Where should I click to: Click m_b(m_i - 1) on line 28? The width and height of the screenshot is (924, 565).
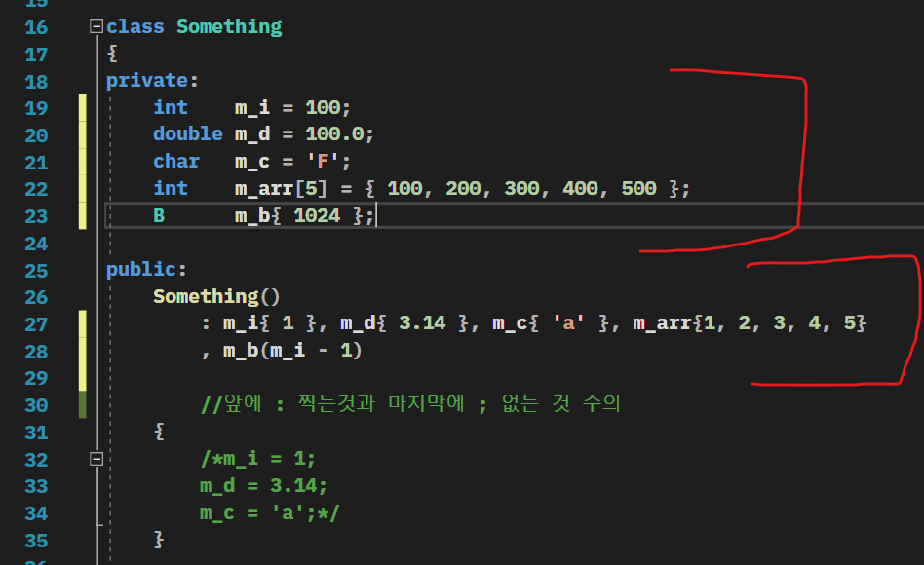coord(292,351)
